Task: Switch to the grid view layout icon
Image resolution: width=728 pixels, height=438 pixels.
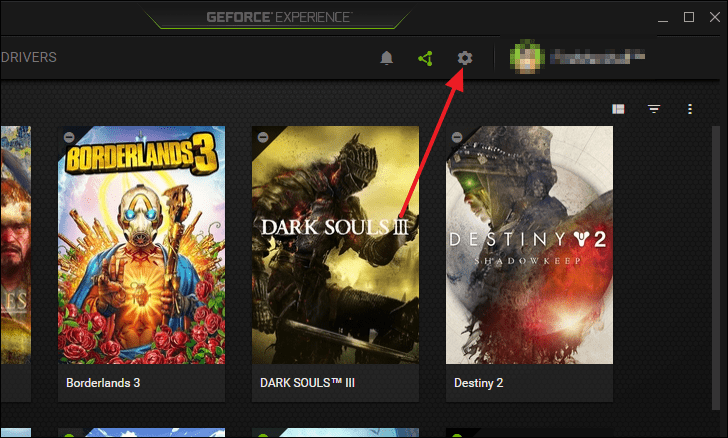Action: point(618,109)
